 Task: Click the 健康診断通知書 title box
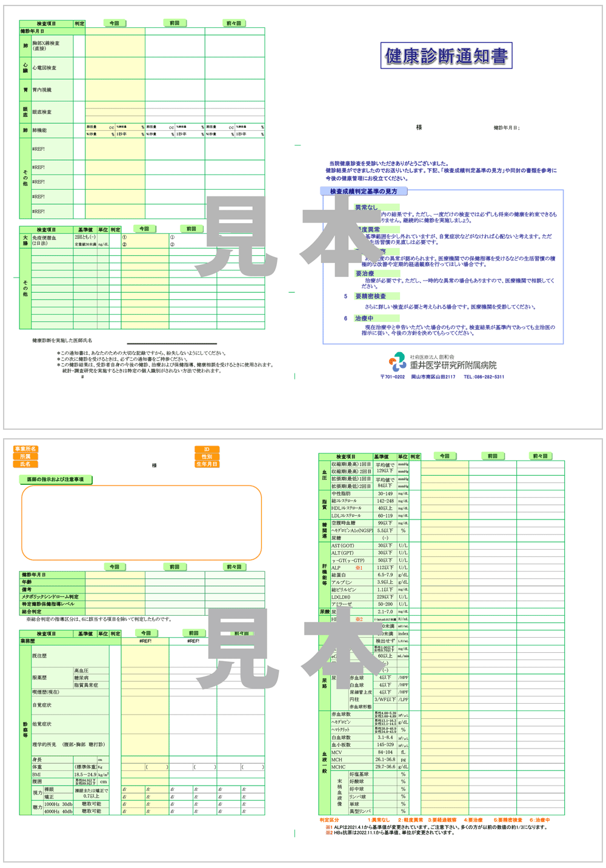pos(446,56)
